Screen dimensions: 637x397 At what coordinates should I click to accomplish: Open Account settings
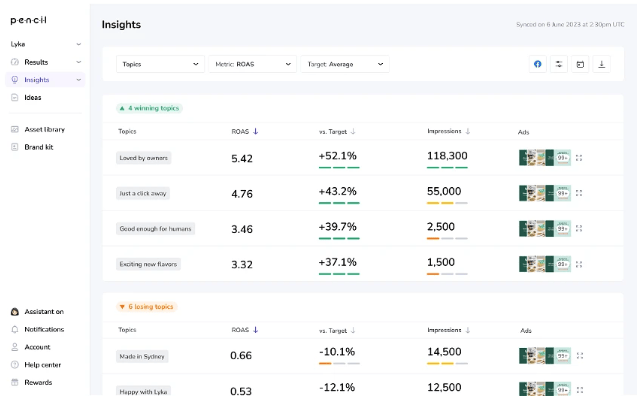click(37, 347)
